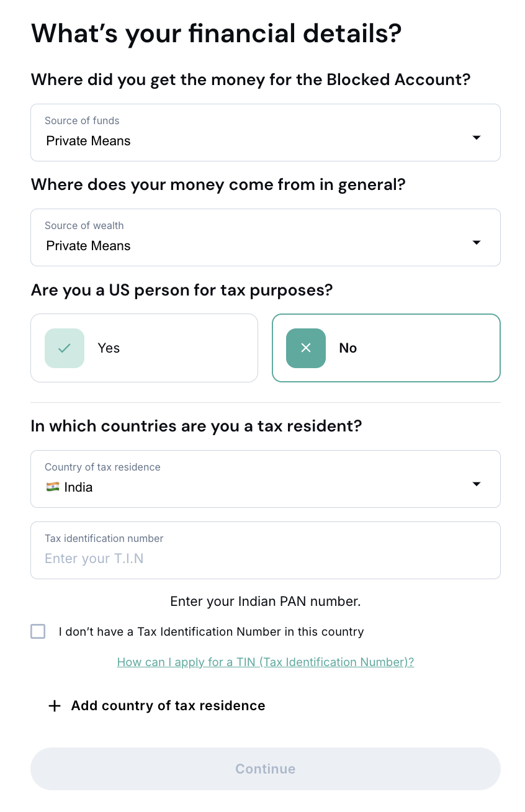
Task: Select the Yes label for US person
Action: (x=109, y=348)
